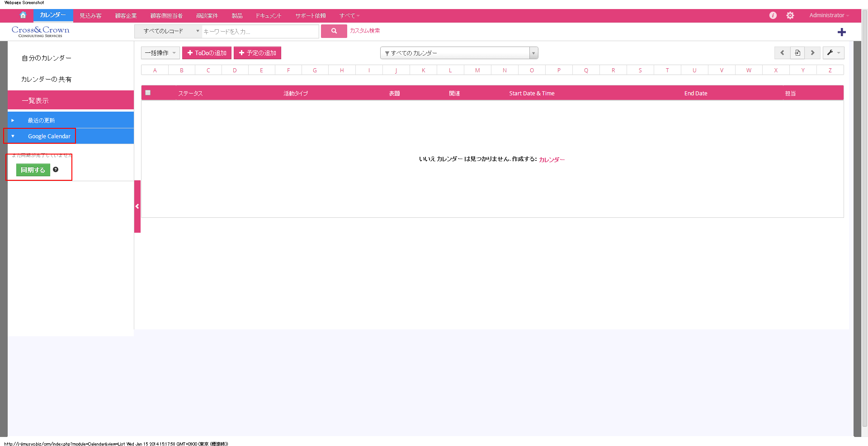This screenshot has width=868, height=446.
Task: Go to next page arrow
Action: [812, 53]
